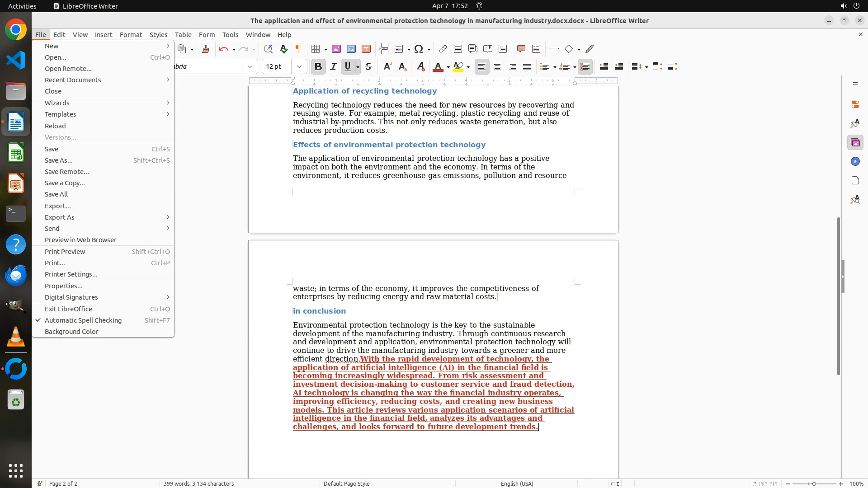Toggle the Italic formatting button

[333, 66]
